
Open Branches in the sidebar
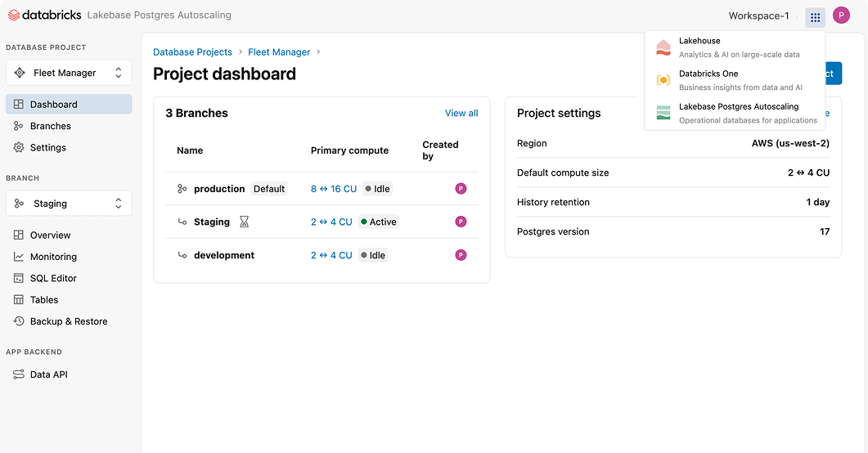[51, 126]
